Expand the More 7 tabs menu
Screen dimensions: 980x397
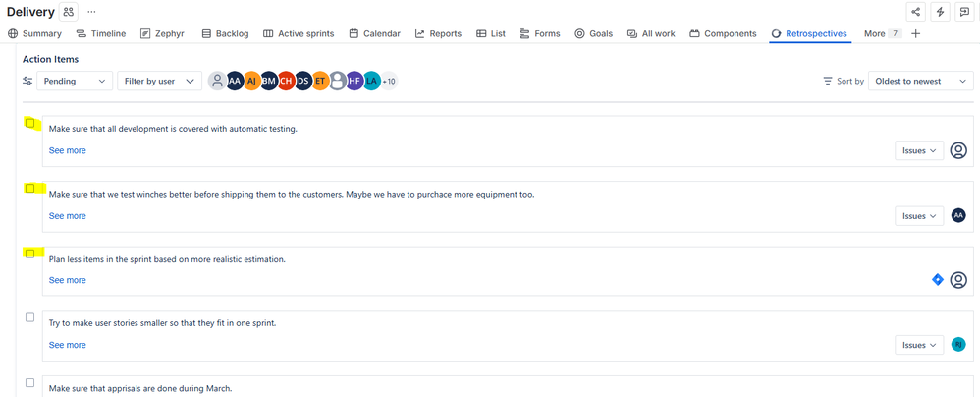click(x=883, y=33)
